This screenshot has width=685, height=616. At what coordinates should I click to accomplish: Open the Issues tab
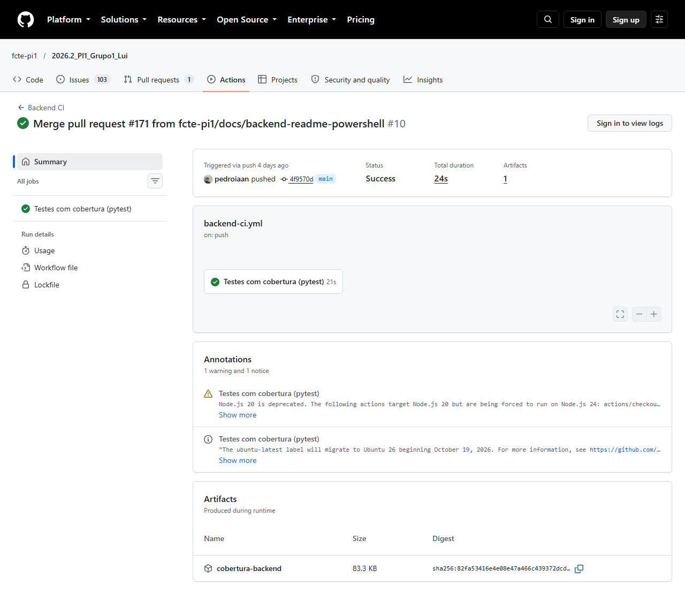point(83,80)
